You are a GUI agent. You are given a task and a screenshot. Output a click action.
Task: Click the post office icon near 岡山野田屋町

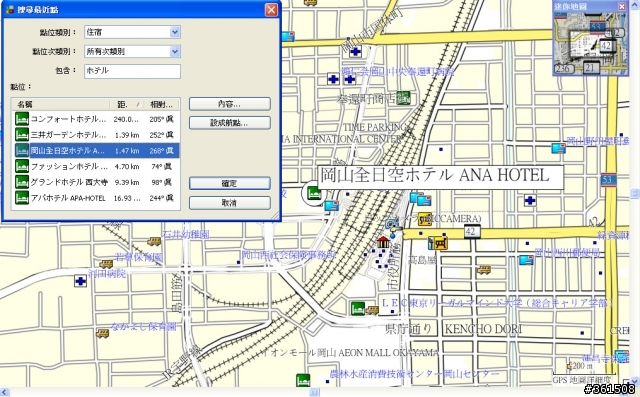[558, 148]
